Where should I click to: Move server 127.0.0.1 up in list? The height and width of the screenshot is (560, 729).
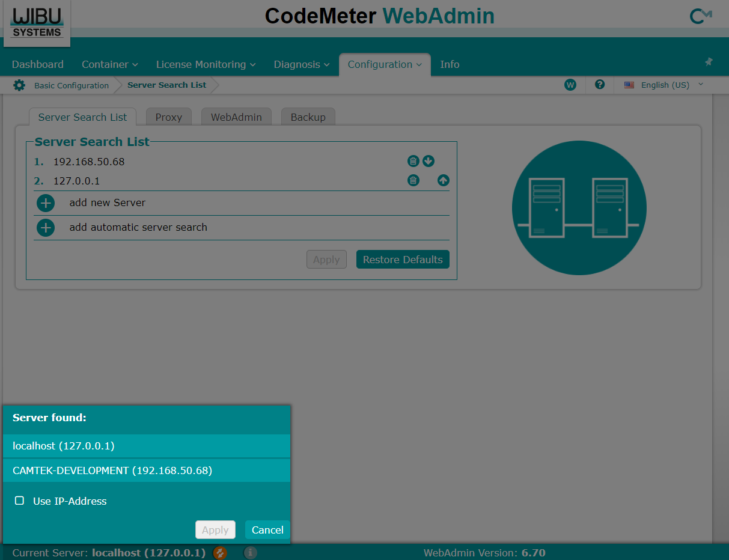(x=444, y=180)
